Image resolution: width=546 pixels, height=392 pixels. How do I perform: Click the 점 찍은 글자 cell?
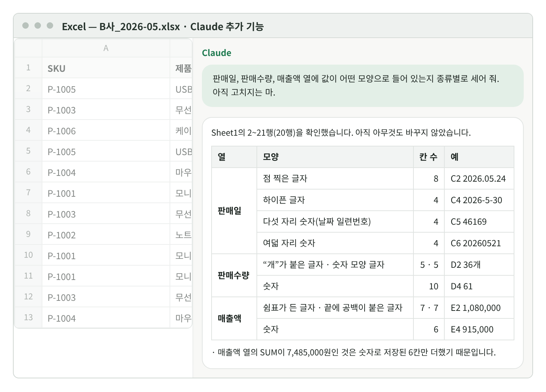click(335, 178)
